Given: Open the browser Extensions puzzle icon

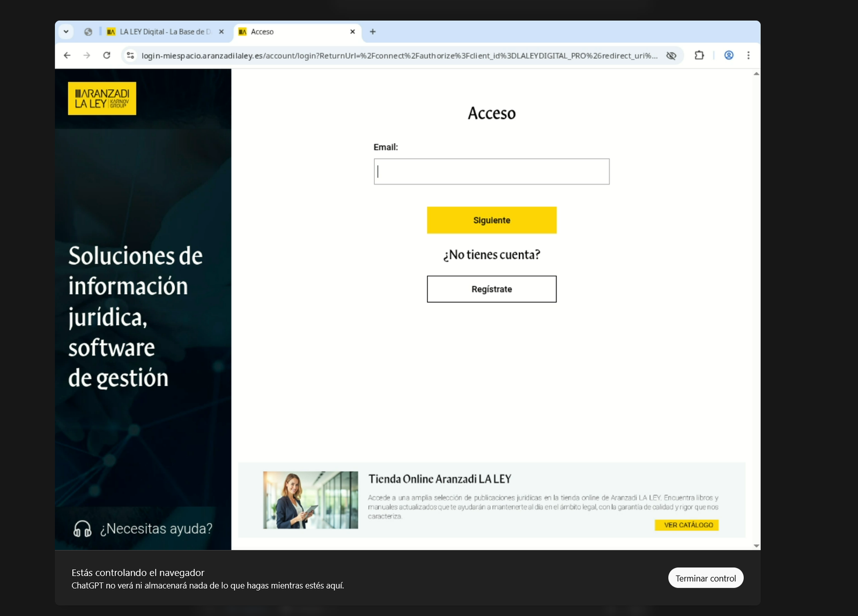Looking at the screenshot, I should tap(699, 55).
